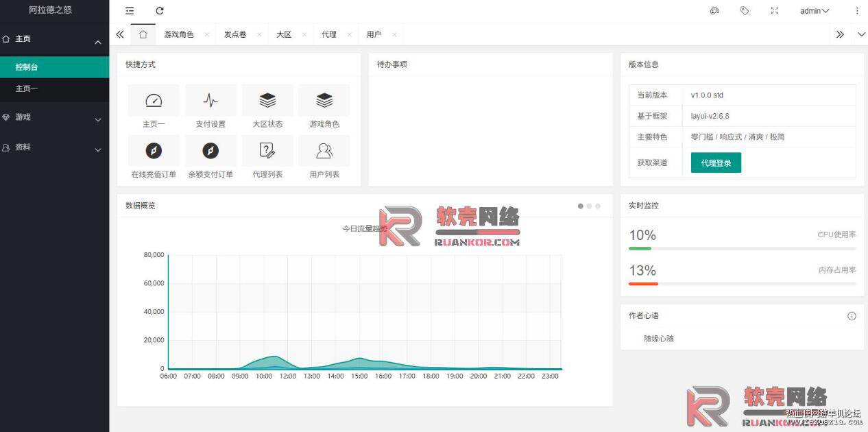Close the 大区 tab
Screen dimensions: 868x432
point(304,34)
